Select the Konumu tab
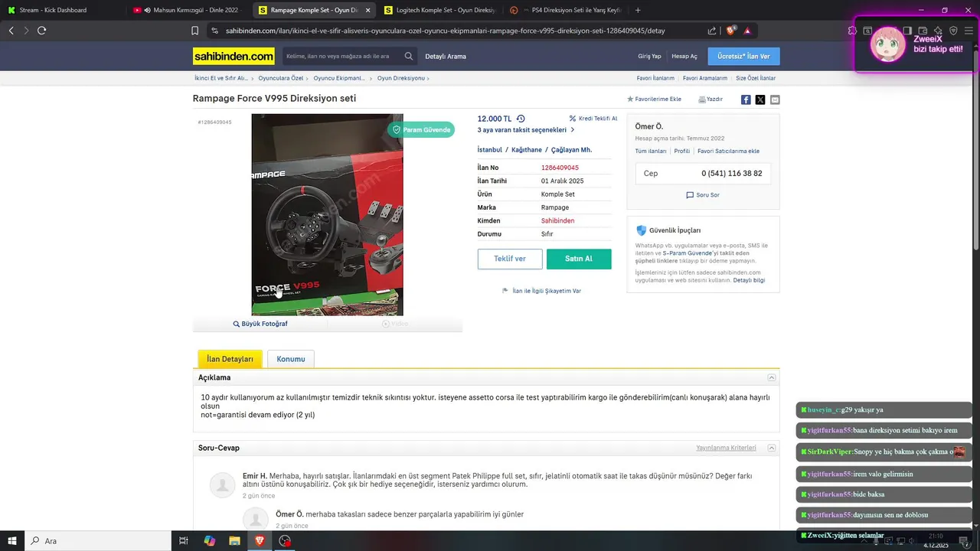980x551 pixels. tap(291, 359)
